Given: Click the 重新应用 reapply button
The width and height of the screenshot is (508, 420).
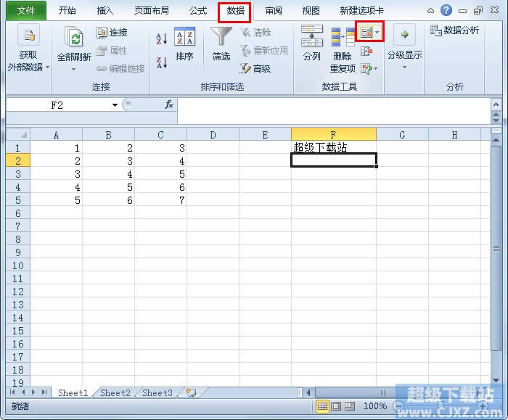Looking at the screenshot, I should 264,51.
